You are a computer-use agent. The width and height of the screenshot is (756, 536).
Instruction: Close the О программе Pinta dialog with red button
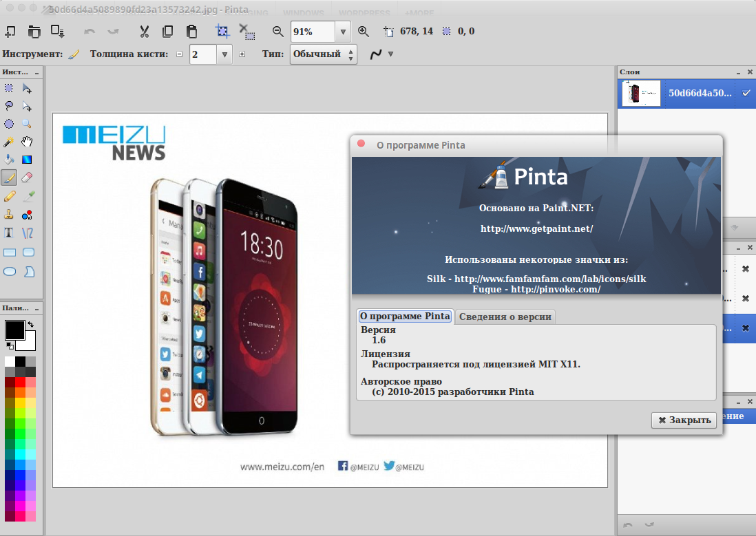click(x=361, y=144)
